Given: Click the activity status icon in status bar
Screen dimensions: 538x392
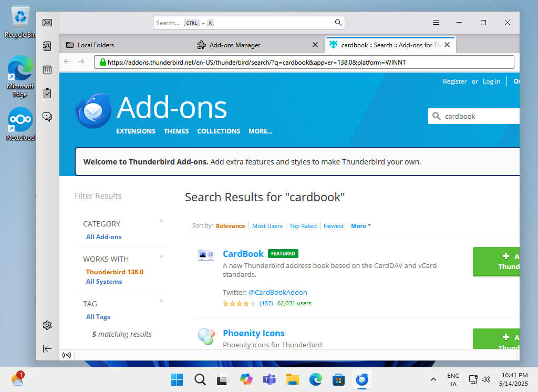Looking at the screenshot, I should (x=67, y=355).
